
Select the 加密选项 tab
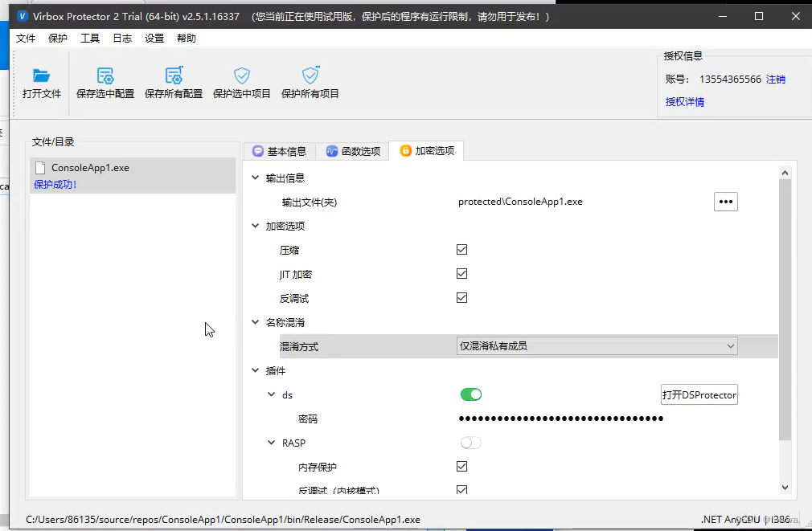point(426,150)
